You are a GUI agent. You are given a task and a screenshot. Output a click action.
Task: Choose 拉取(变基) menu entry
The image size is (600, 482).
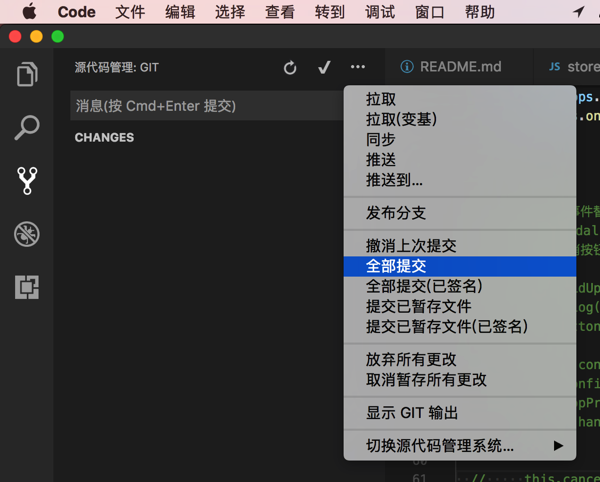(460, 119)
